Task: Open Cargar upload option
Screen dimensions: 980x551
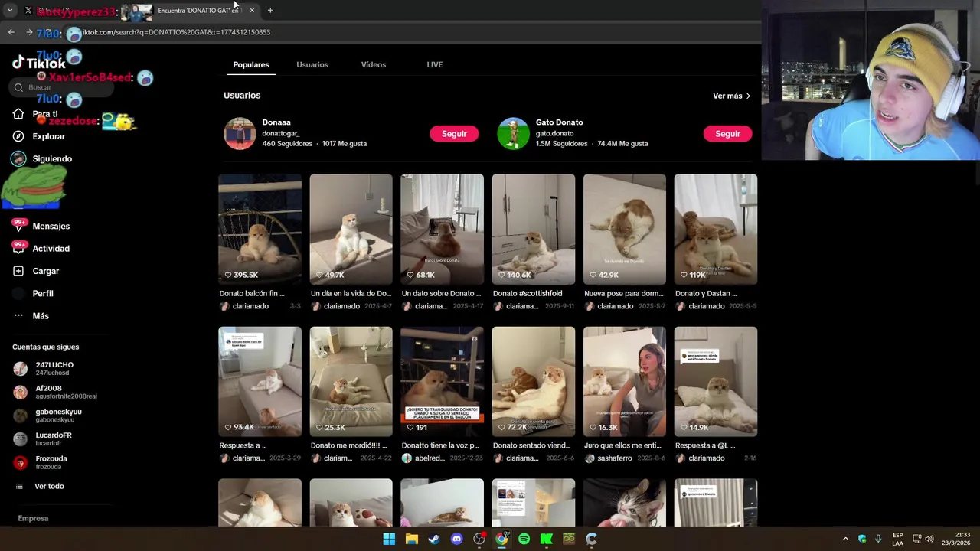Action: coord(45,271)
